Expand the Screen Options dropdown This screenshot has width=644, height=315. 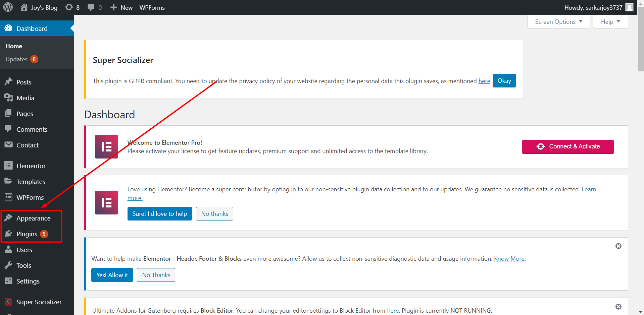click(558, 21)
